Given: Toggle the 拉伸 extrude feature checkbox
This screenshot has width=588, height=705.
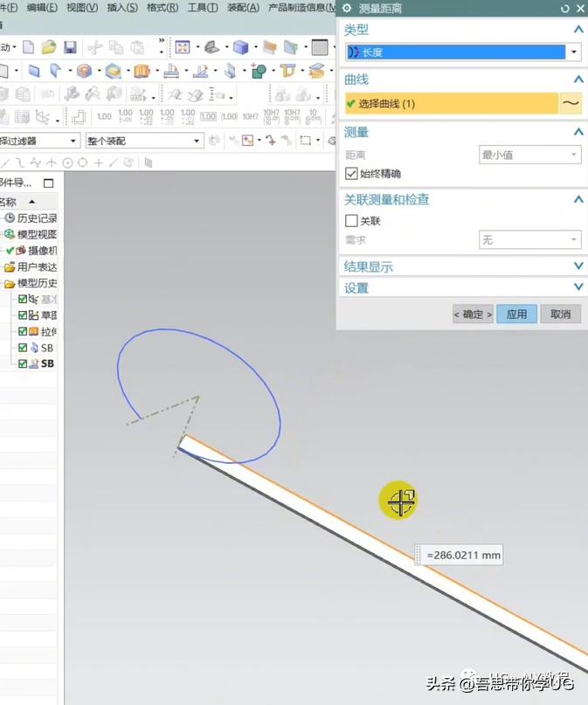Looking at the screenshot, I should 23,331.
